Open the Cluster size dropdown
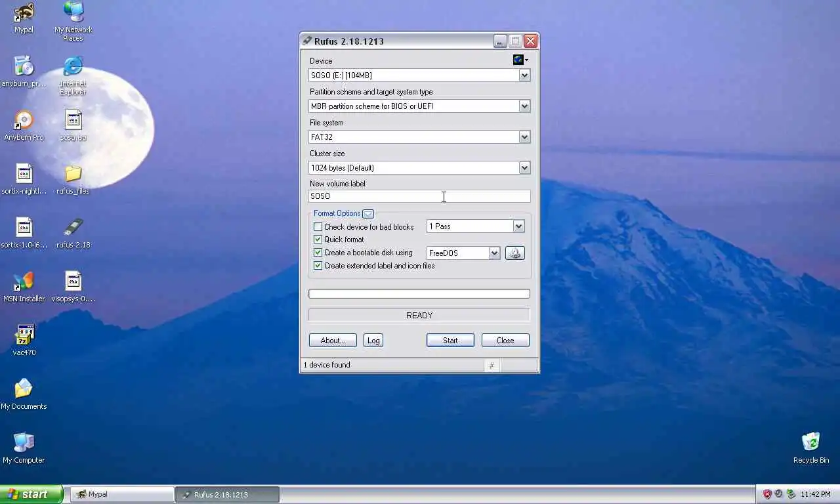Screen dimensions: 840x504 tap(419, 168)
